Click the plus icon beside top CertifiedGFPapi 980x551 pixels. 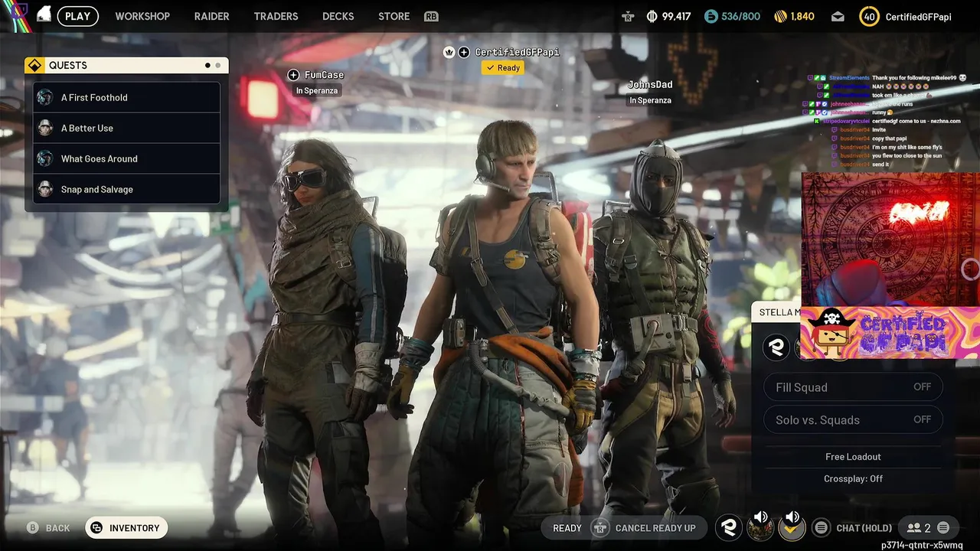click(x=464, y=52)
